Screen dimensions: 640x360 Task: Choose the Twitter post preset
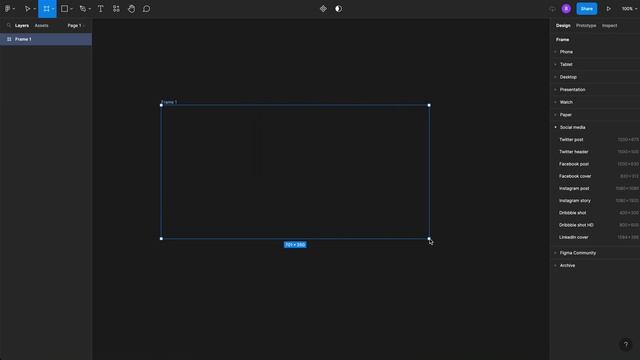595,140
